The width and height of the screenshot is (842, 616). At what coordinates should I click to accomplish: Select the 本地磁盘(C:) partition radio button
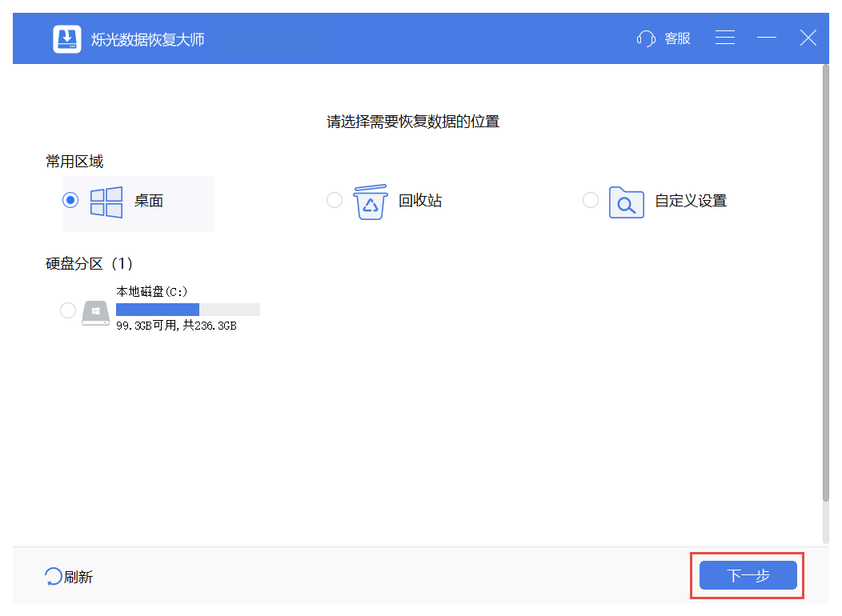tap(68, 310)
